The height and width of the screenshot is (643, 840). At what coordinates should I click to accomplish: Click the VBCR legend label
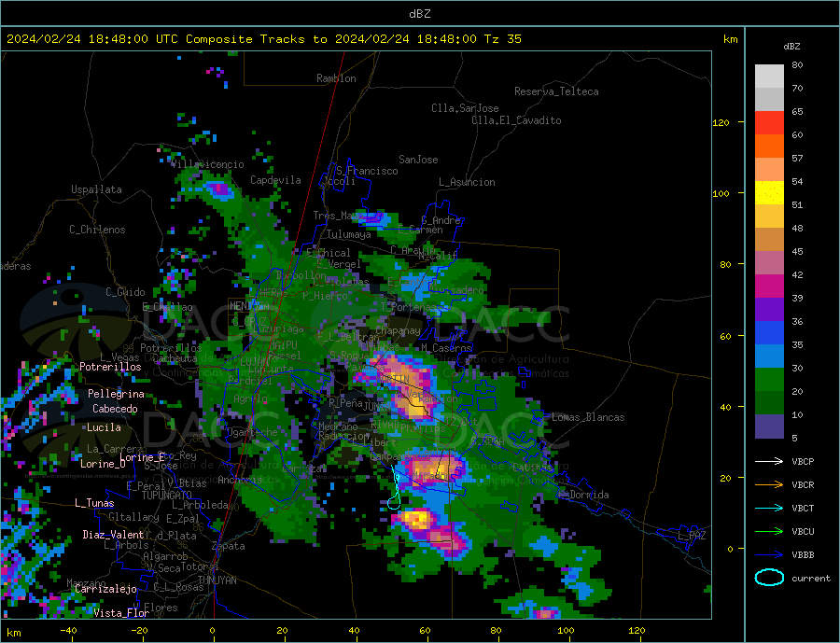coord(803,485)
